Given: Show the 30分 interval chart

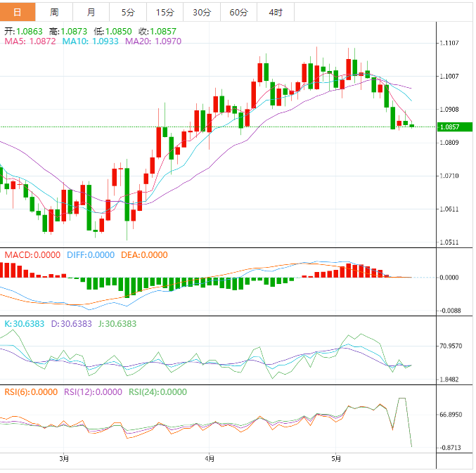Looking at the screenshot, I should [x=201, y=12].
